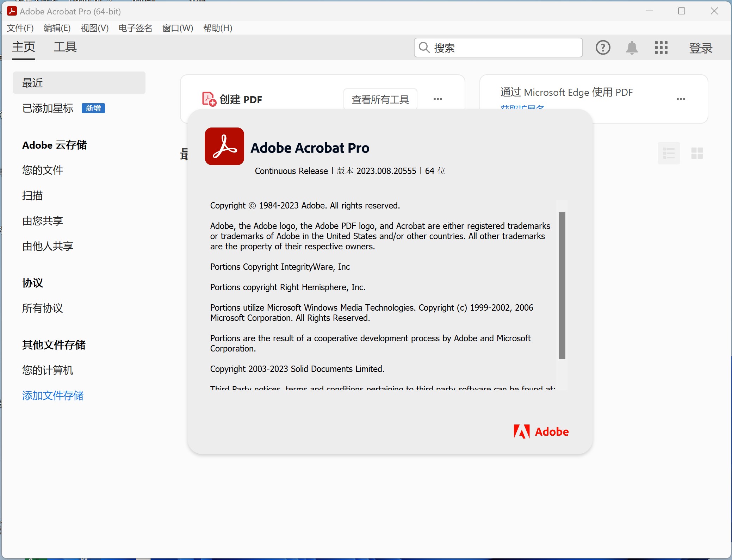This screenshot has width=732, height=560.
Task: Select 已添加星标 in the sidebar
Action: coord(48,108)
